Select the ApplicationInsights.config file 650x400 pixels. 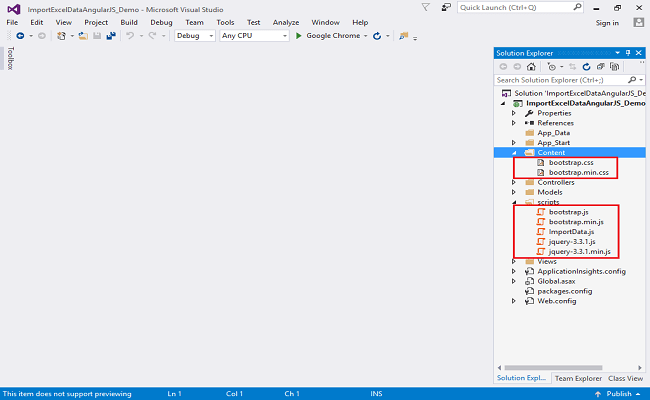click(581, 272)
